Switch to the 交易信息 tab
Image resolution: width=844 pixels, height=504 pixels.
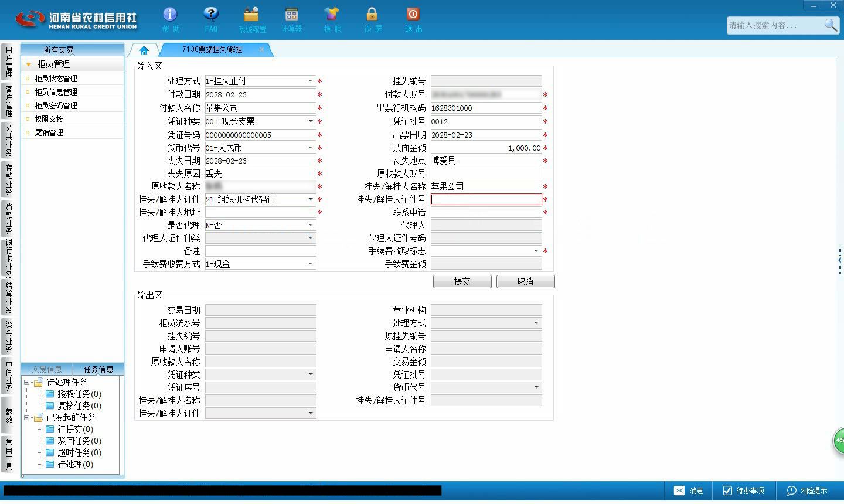47,369
